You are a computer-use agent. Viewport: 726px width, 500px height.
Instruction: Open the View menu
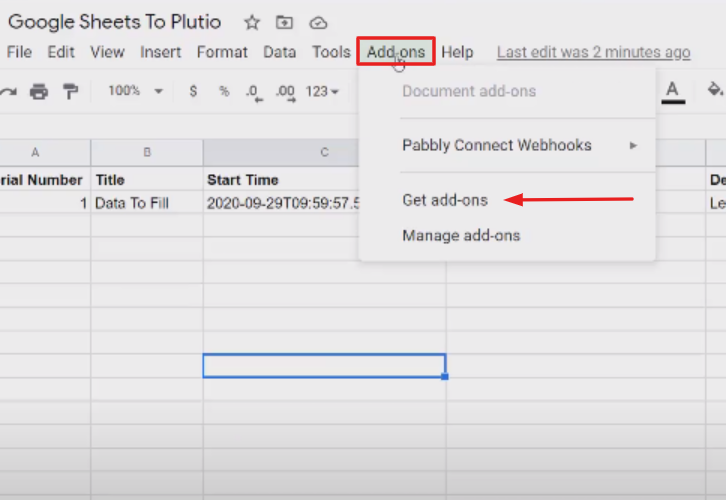(107, 52)
